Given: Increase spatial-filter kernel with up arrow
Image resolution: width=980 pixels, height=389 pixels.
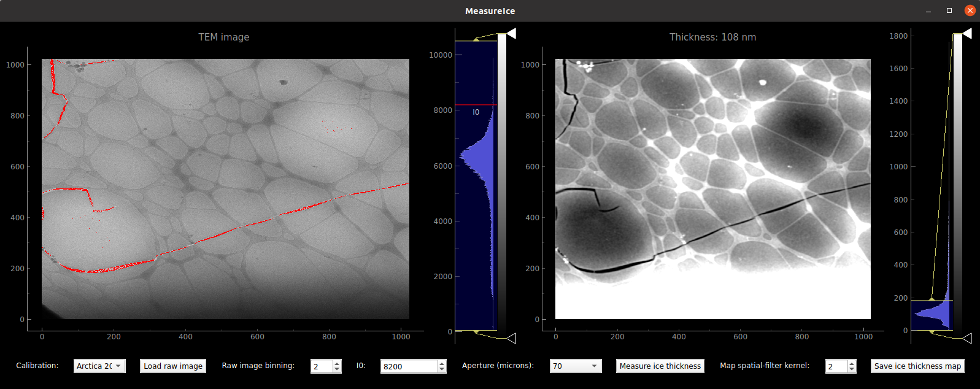Looking at the screenshot, I should pos(852,363).
